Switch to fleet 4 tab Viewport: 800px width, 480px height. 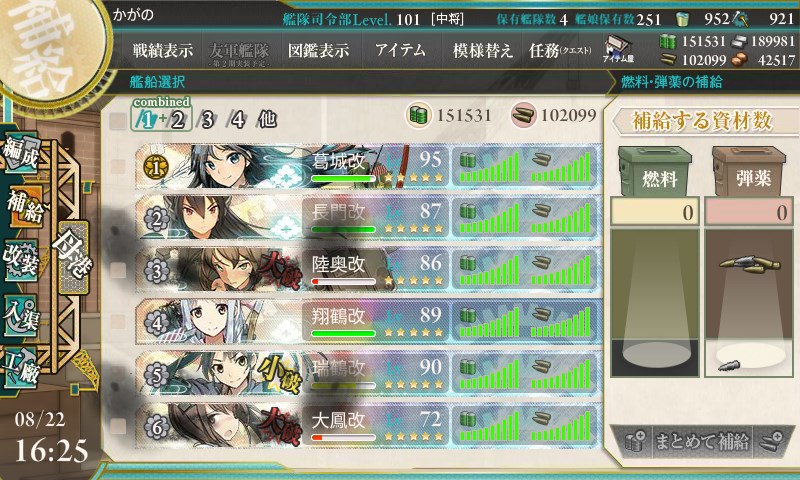(237, 120)
